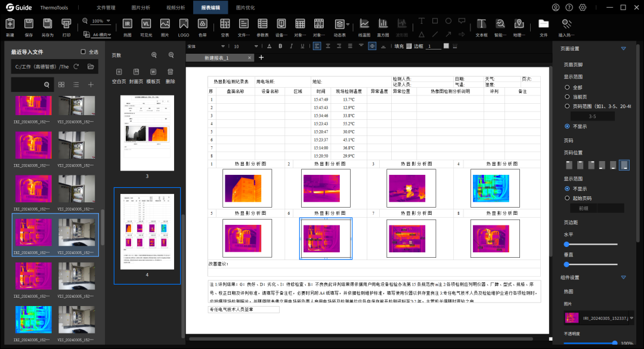Select the 起始页码 starting page option

(567, 198)
